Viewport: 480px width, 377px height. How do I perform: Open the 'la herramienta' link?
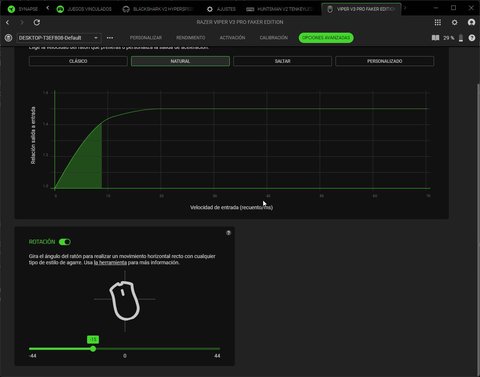[x=110, y=263]
